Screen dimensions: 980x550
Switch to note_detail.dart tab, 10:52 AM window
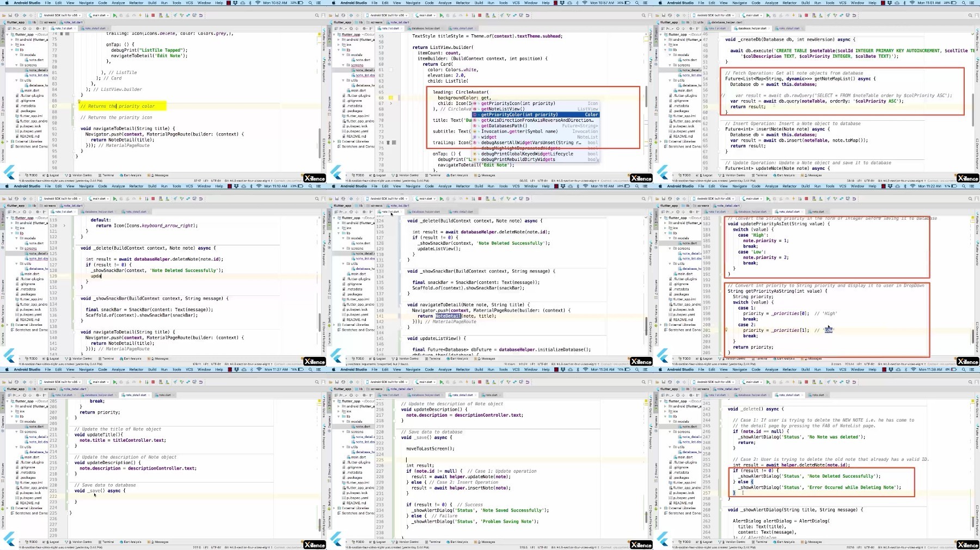pyautogui.click(x=94, y=28)
